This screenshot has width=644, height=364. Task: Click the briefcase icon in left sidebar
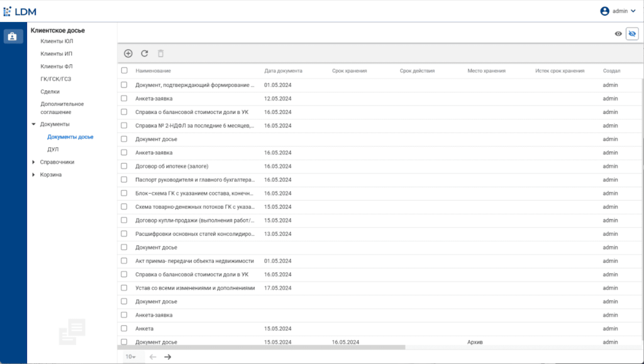12,36
